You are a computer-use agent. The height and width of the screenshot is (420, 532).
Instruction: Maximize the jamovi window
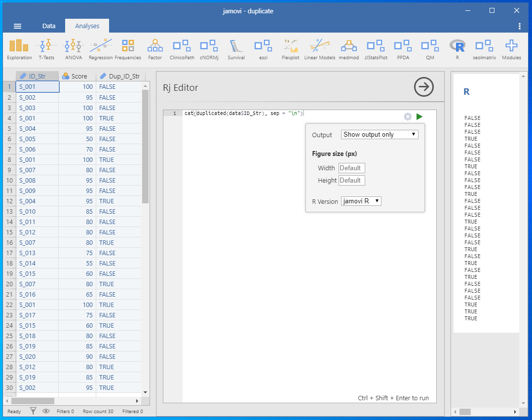pos(492,10)
